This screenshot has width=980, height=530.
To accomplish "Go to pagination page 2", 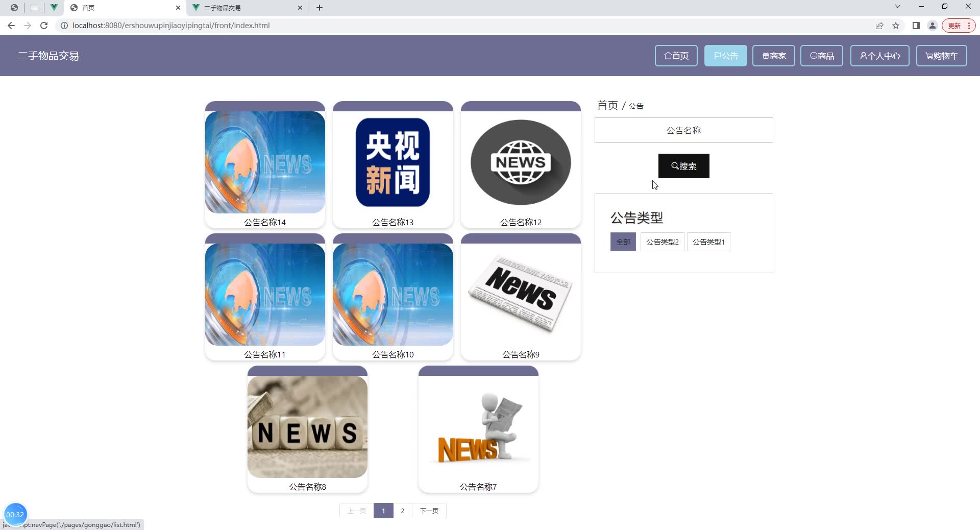I will 402,511.
